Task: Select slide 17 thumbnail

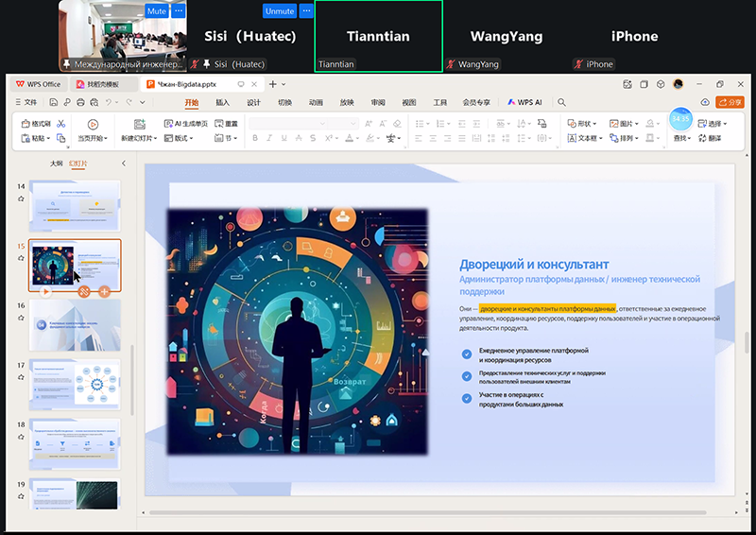Action: tap(75, 384)
